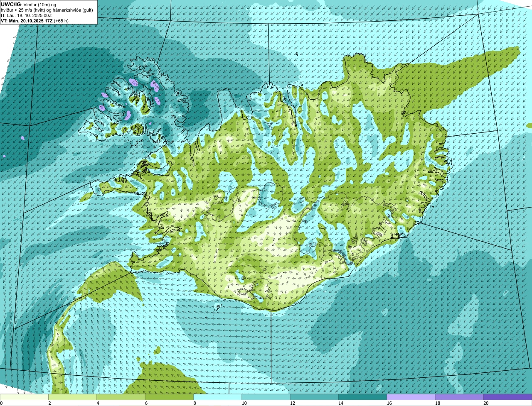Click the dark teal 14–16 legend swatch
The height and width of the screenshot is (406, 532).
coord(362,397)
